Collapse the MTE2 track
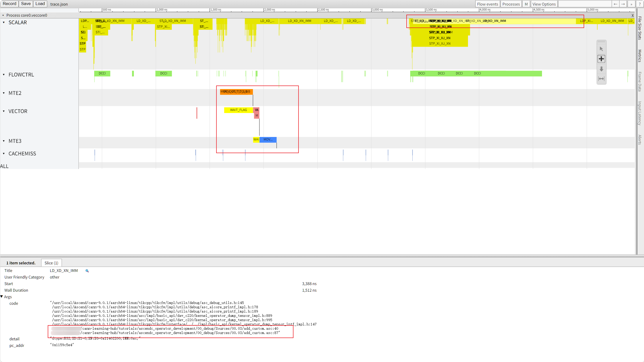This screenshot has height=362, width=644. pos(4,93)
